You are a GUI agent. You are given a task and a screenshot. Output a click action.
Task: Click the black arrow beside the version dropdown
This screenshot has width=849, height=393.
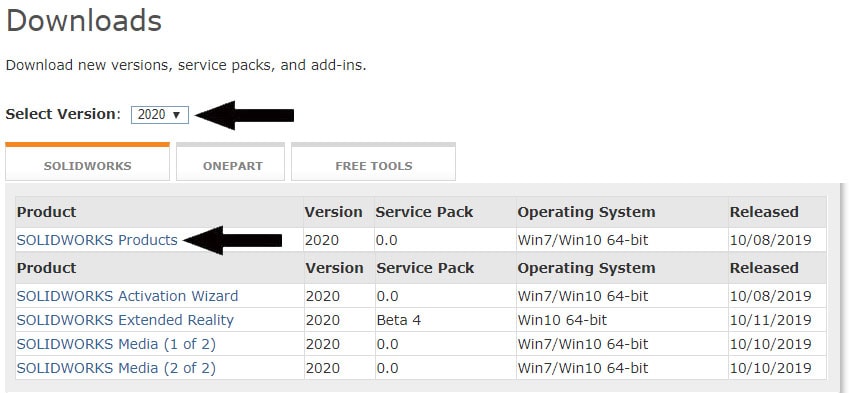[244, 115]
